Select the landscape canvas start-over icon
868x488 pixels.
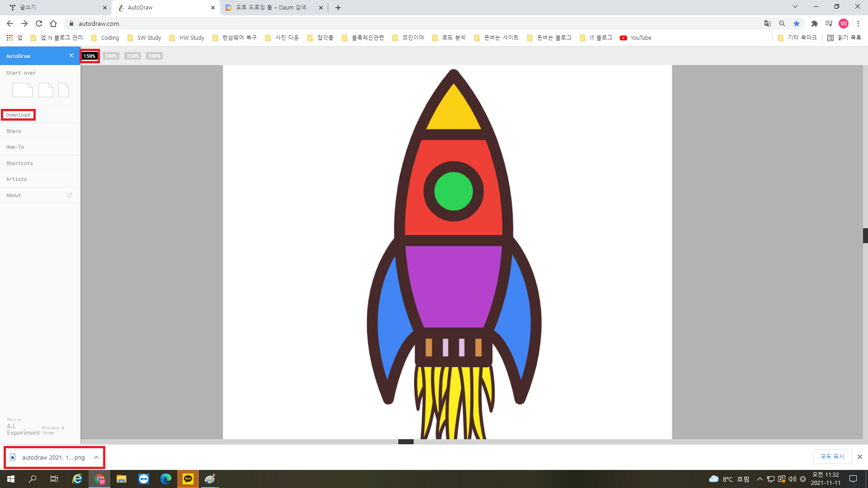point(22,90)
